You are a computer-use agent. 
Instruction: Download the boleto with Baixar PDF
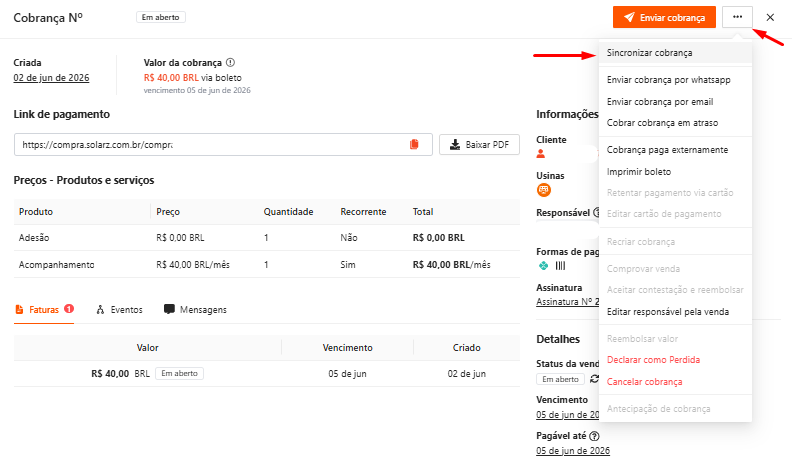click(479, 144)
